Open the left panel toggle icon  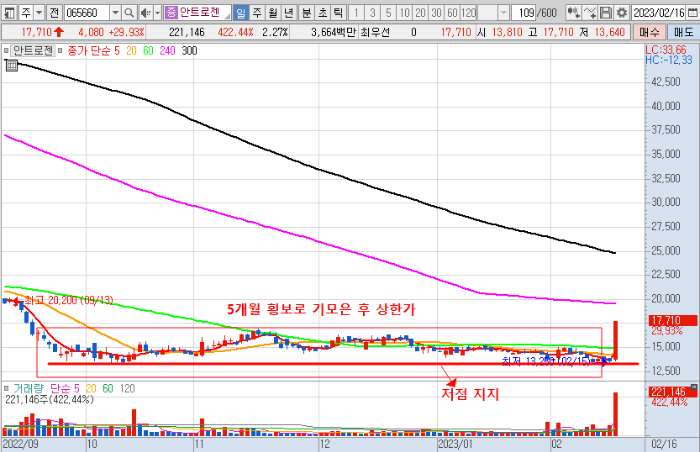point(9,13)
